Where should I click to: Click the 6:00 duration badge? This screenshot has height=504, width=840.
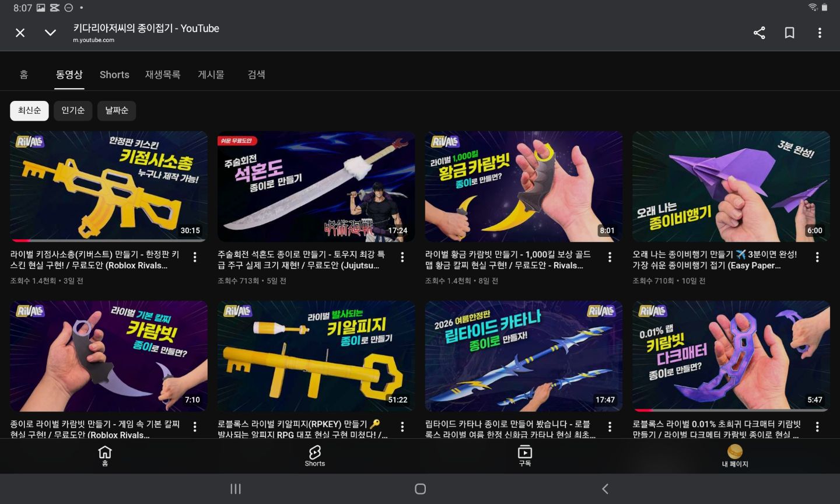[x=815, y=230]
